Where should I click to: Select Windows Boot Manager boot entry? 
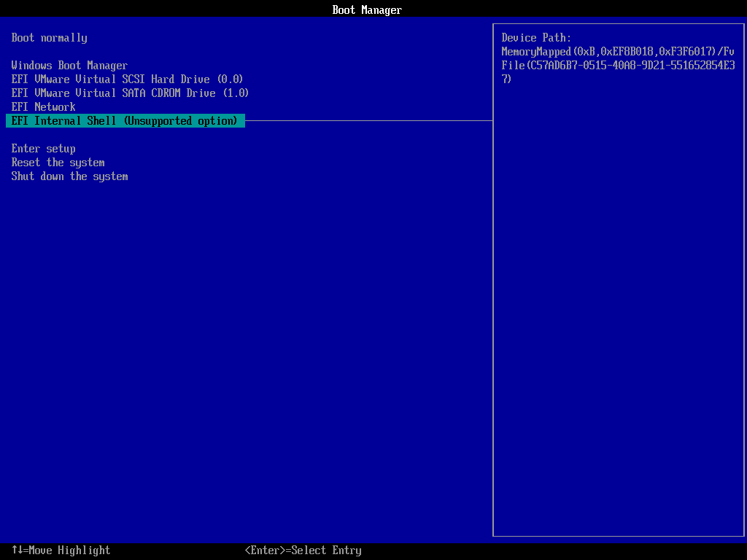point(69,65)
